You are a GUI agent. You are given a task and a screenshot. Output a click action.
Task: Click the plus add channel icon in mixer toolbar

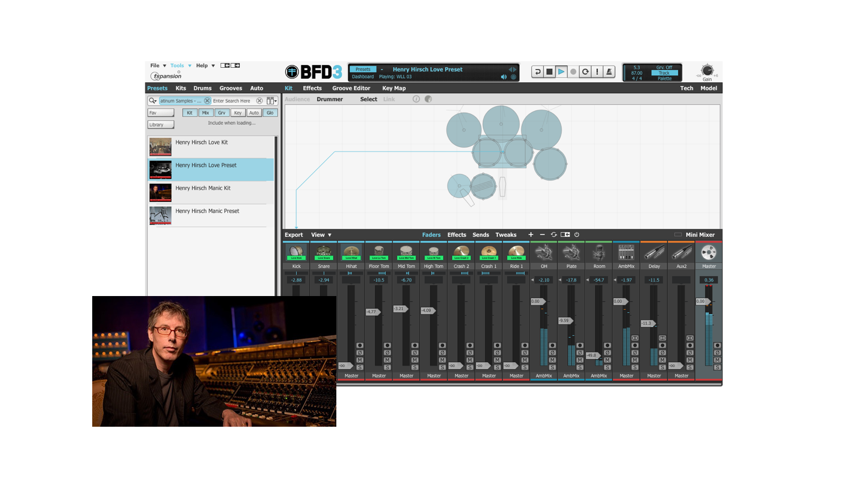click(x=531, y=235)
